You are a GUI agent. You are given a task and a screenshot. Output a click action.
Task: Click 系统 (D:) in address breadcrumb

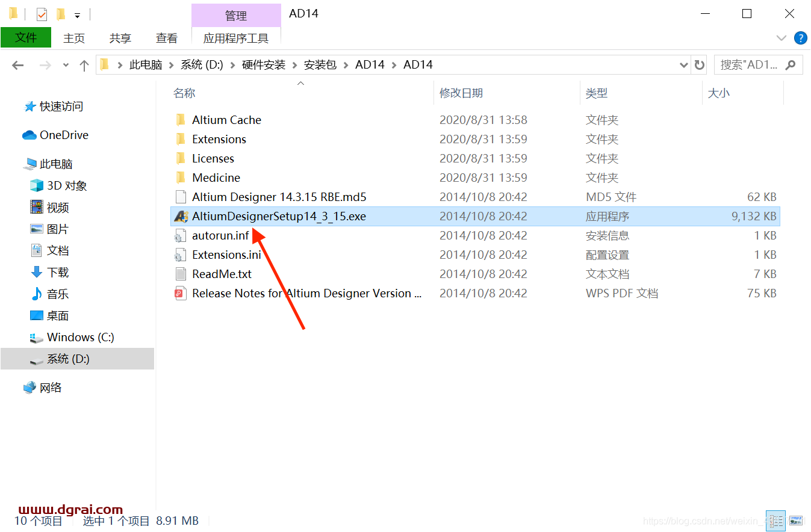[202, 65]
